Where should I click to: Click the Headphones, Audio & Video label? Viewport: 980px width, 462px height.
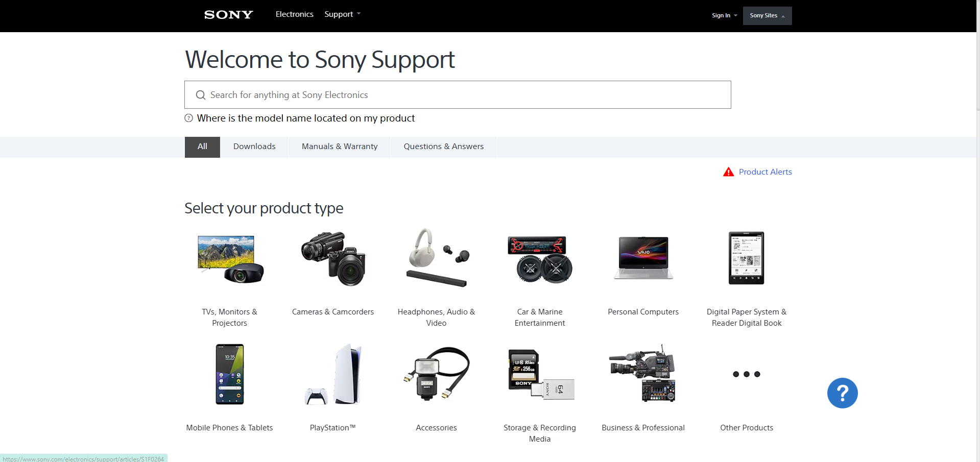pyautogui.click(x=437, y=318)
